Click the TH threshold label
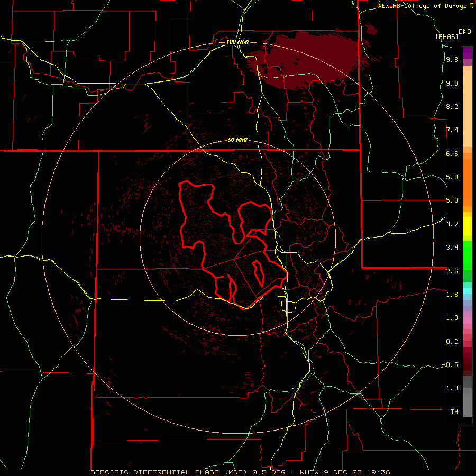Viewport: 476px width, 476px height. (454, 412)
